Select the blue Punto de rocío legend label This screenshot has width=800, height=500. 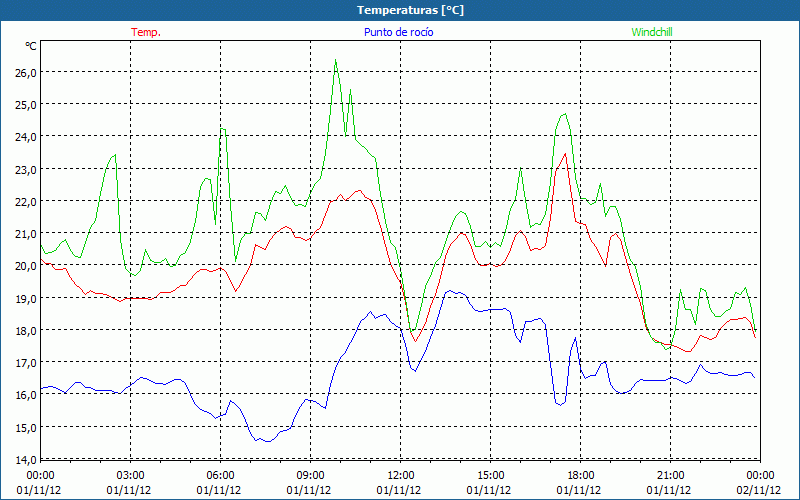point(398,32)
